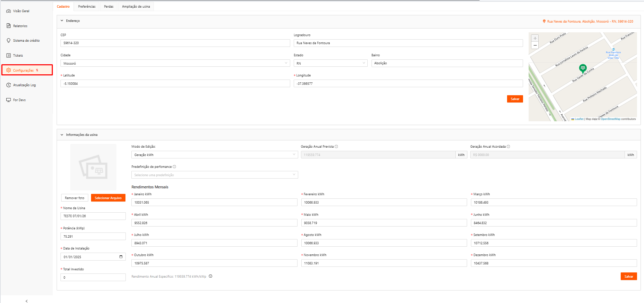Open Atualização Log in the sidebar
644x303 pixels.
point(24,85)
